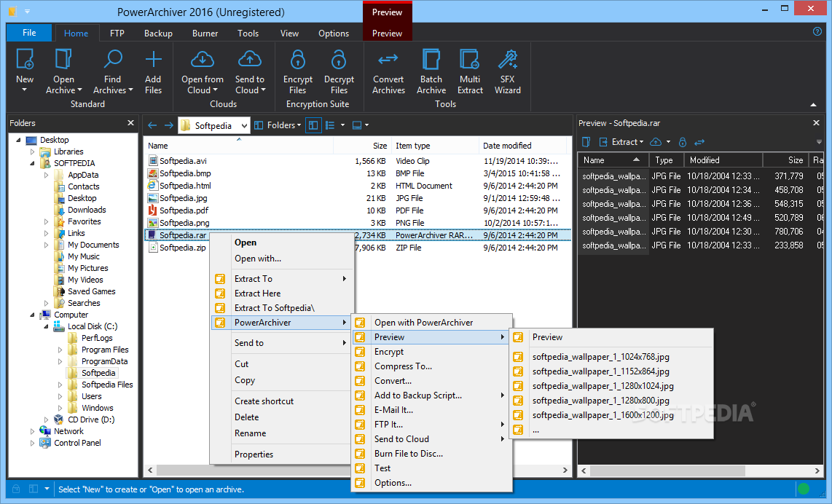This screenshot has width=832, height=504.
Task: Open the File tab
Action: [x=29, y=32]
